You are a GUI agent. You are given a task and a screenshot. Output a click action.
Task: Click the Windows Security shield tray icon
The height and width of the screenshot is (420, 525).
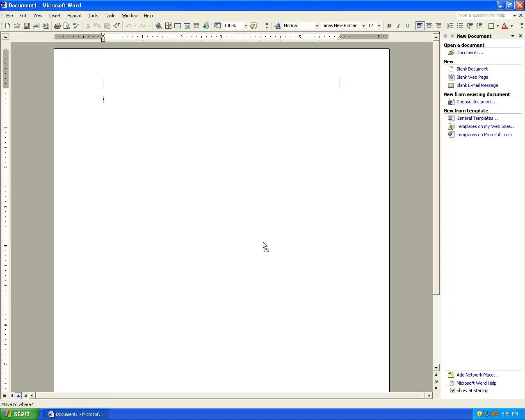[x=479, y=414]
